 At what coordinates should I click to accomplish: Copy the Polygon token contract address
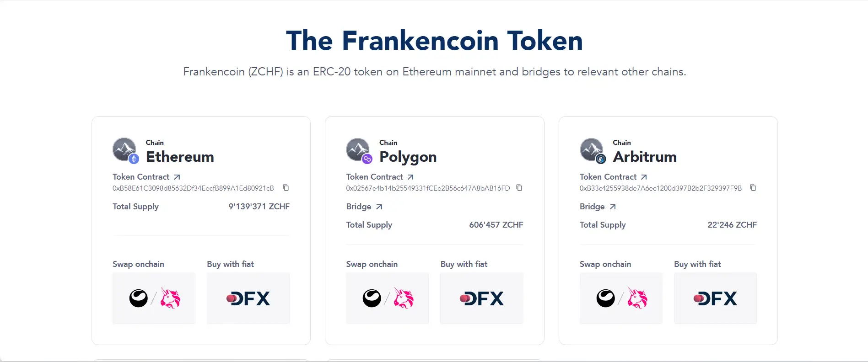519,188
